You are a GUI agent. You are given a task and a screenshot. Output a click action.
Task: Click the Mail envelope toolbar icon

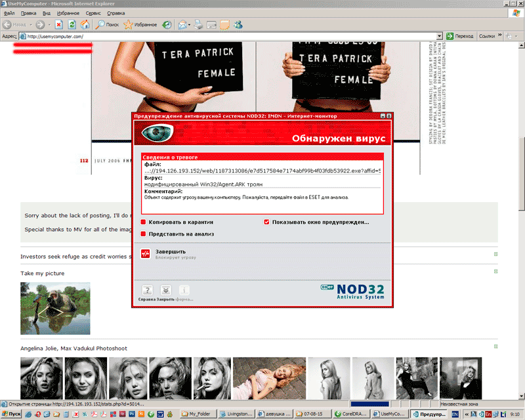pos(182,25)
